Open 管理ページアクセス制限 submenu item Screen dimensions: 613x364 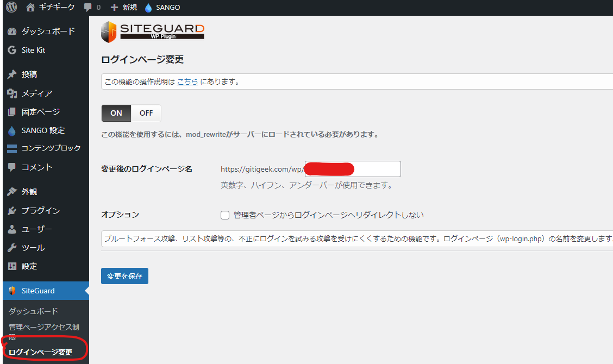43,327
